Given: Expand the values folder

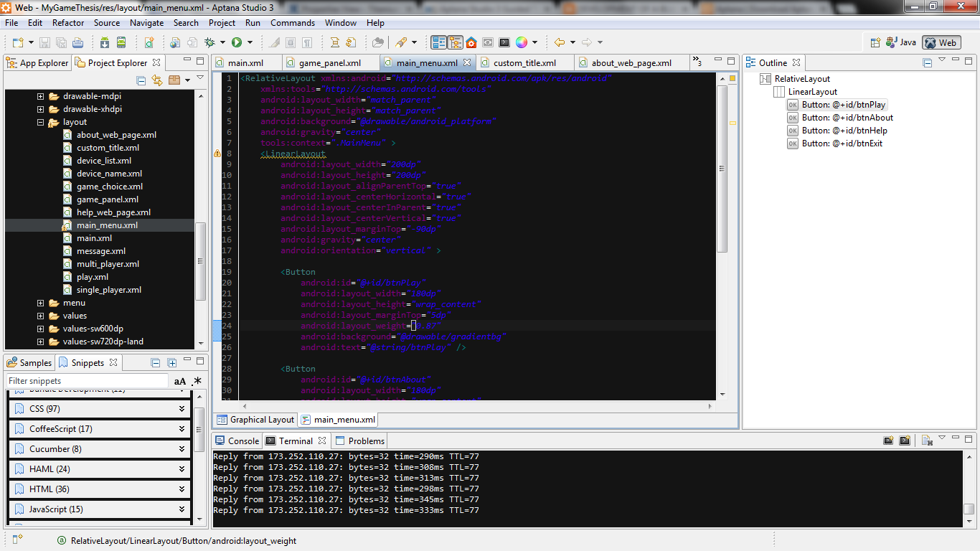Looking at the screenshot, I should (x=41, y=316).
